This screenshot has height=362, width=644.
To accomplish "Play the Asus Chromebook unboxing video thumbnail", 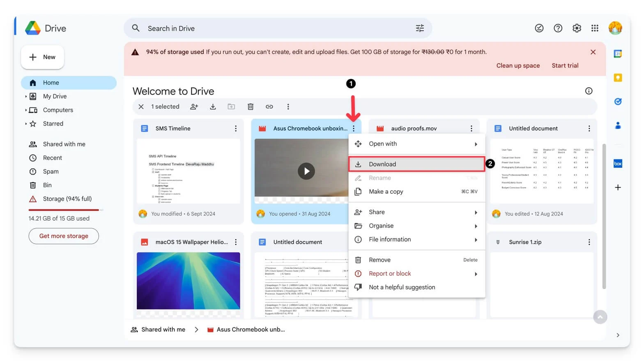I will click(x=306, y=171).
